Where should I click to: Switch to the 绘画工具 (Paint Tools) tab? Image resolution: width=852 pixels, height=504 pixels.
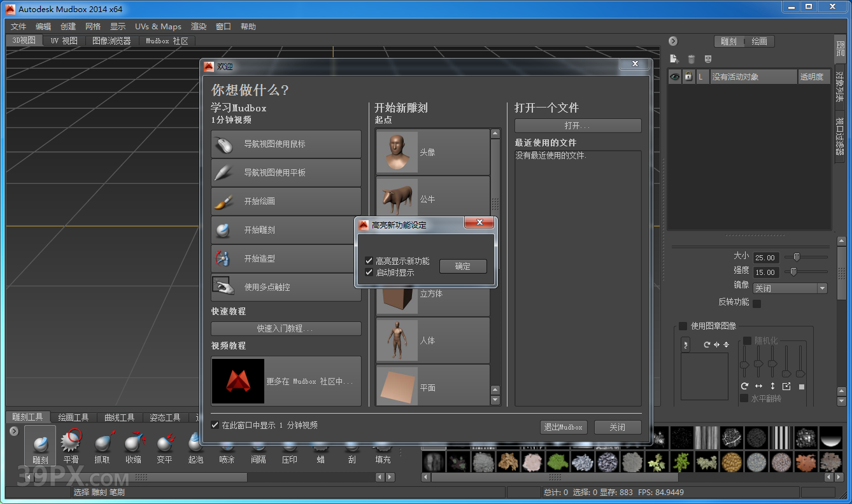74,417
